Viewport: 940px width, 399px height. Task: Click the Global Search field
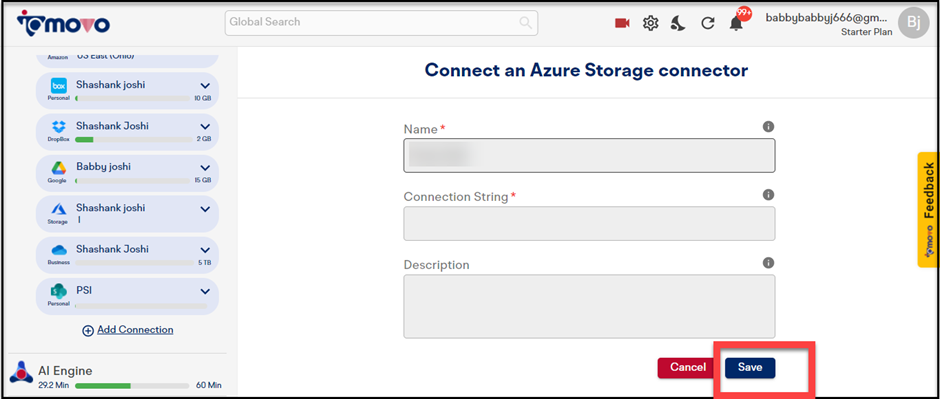381,23
